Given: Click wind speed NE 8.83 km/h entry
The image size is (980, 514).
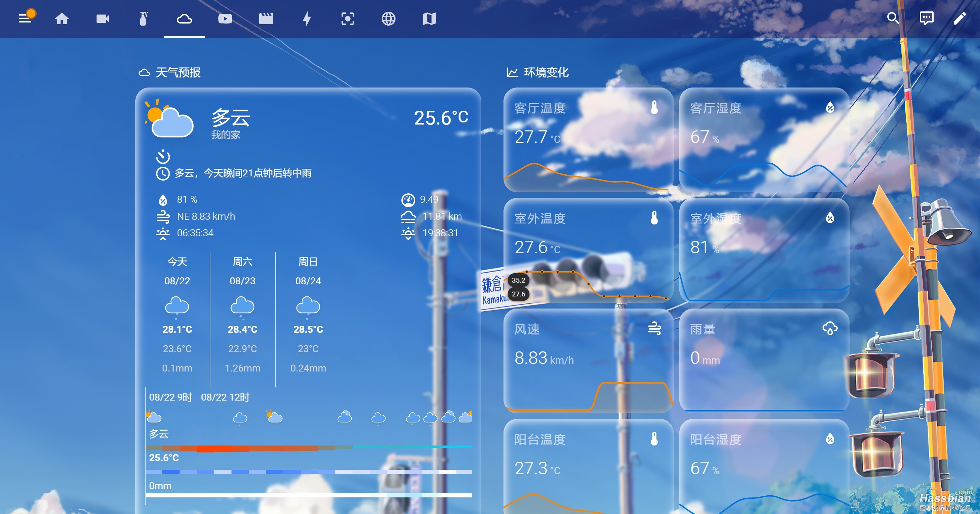Looking at the screenshot, I should tap(196, 216).
